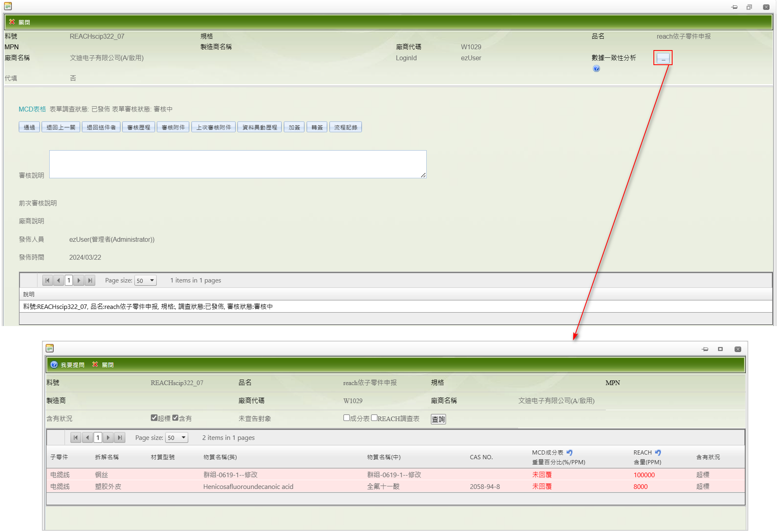
Task: Click the 退回送件者 button
Action: tap(101, 127)
